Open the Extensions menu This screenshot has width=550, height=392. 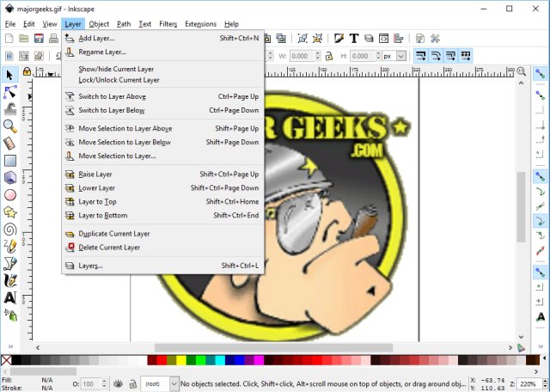(x=200, y=24)
